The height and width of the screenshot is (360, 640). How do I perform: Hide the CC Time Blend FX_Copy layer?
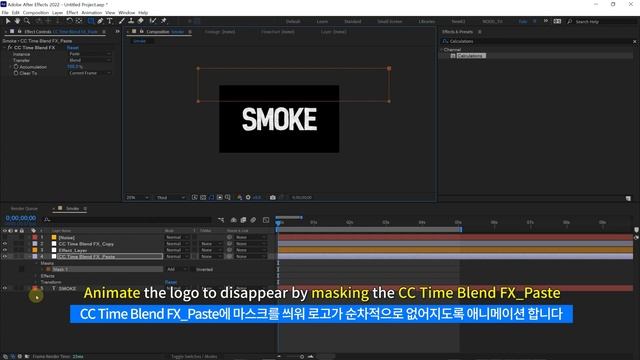tap(5, 244)
